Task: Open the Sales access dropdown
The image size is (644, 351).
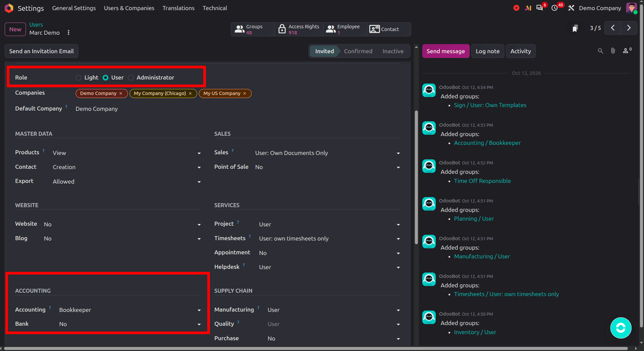Action: [328, 153]
